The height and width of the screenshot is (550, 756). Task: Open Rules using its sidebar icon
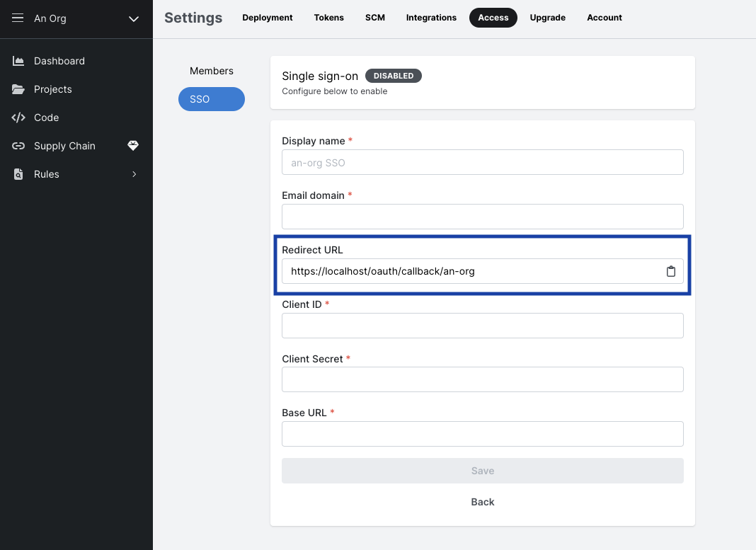point(18,174)
